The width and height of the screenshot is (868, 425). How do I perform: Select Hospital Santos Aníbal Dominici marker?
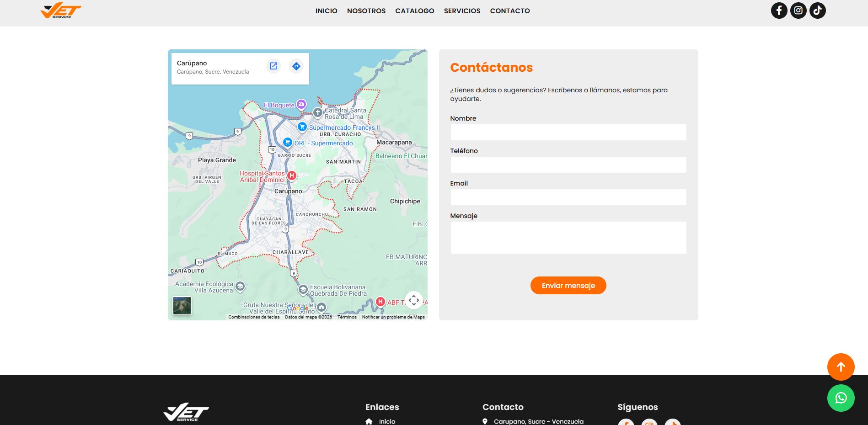pyautogui.click(x=291, y=175)
